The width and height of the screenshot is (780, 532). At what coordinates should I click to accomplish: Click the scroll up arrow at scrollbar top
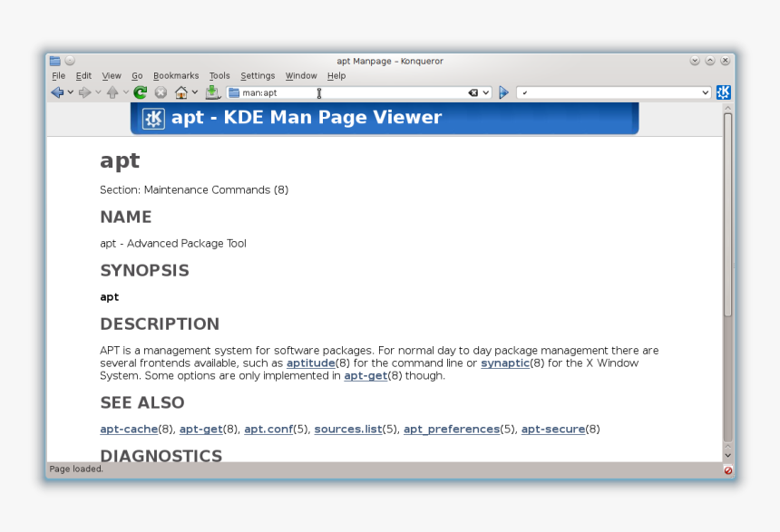click(x=727, y=108)
